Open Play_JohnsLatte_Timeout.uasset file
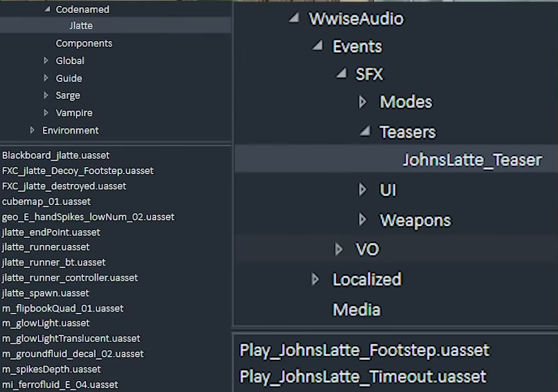 tap(363, 377)
